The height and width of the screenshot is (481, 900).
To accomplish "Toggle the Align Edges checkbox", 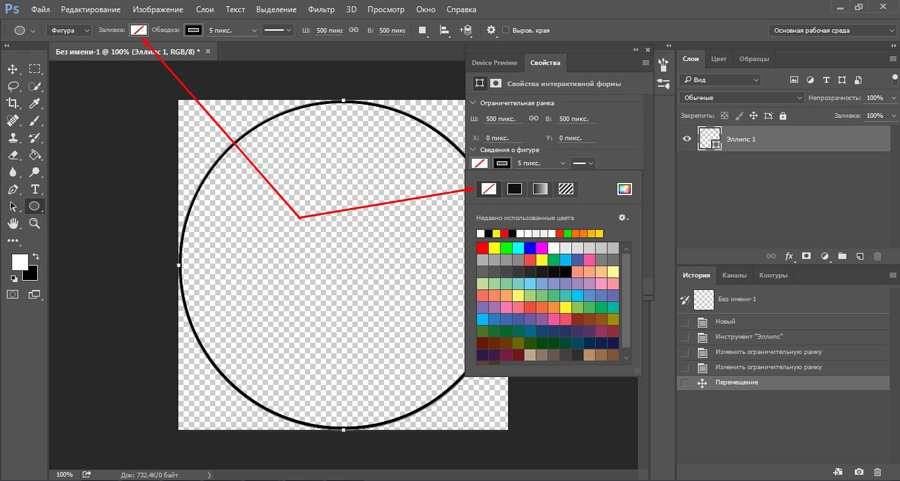I will pyautogui.click(x=506, y=30).
